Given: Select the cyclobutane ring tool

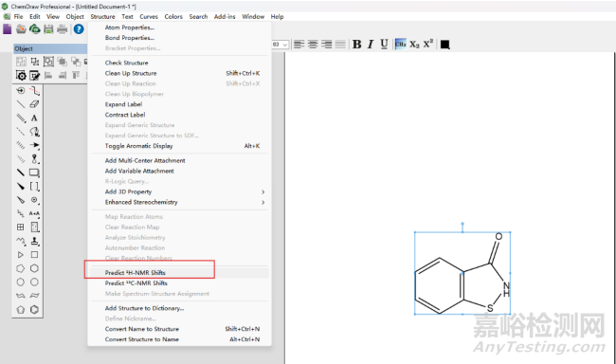Looking at the screenshot, I should [34, 255].
